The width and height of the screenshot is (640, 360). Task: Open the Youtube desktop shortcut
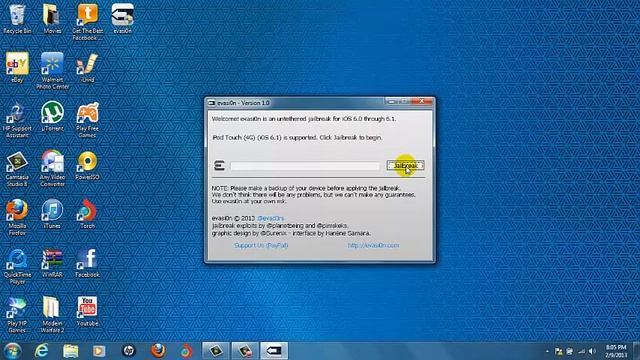point(87,312)
